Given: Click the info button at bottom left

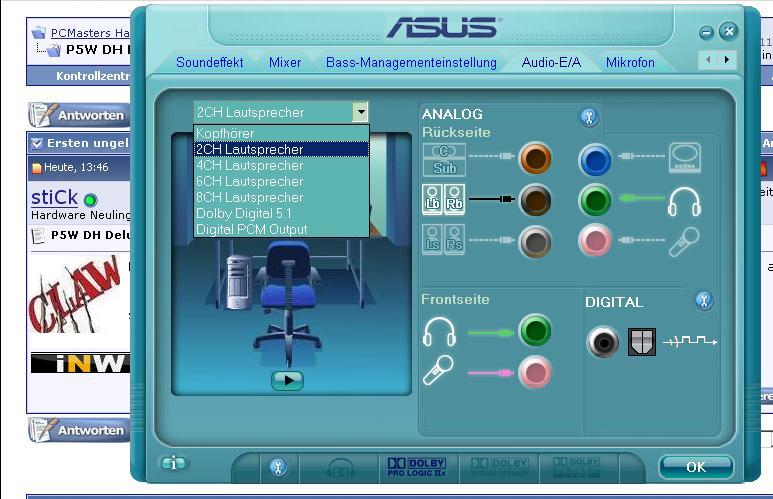Looking at the screenshot, I should (x=174, y=463).
